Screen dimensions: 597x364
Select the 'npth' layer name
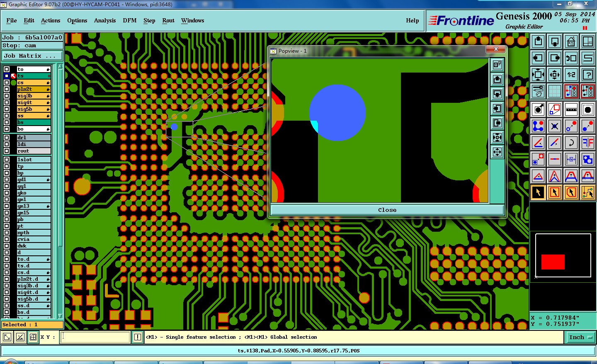(x=34, y=233)
